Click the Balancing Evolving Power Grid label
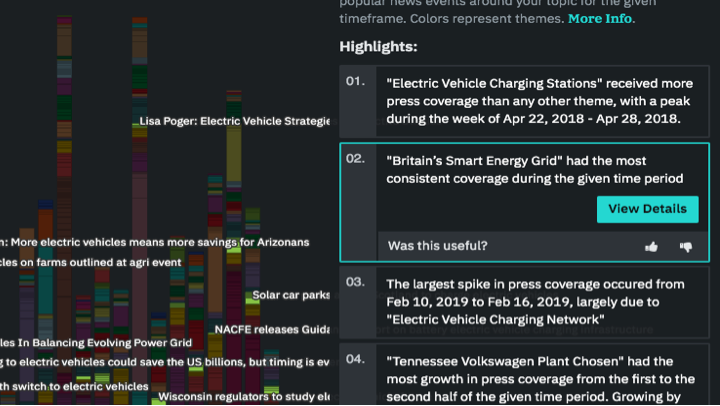720x406 pixels. coord(96,343)
